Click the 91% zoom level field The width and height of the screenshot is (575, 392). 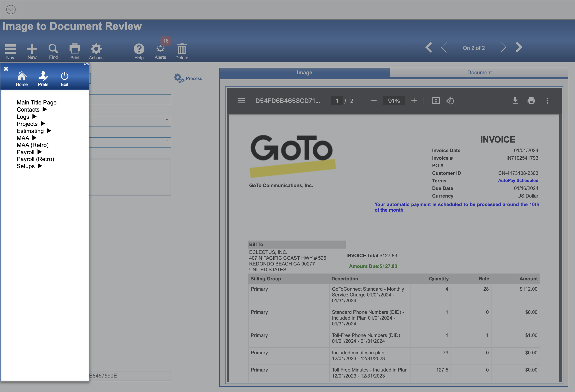tap(394, 101)
